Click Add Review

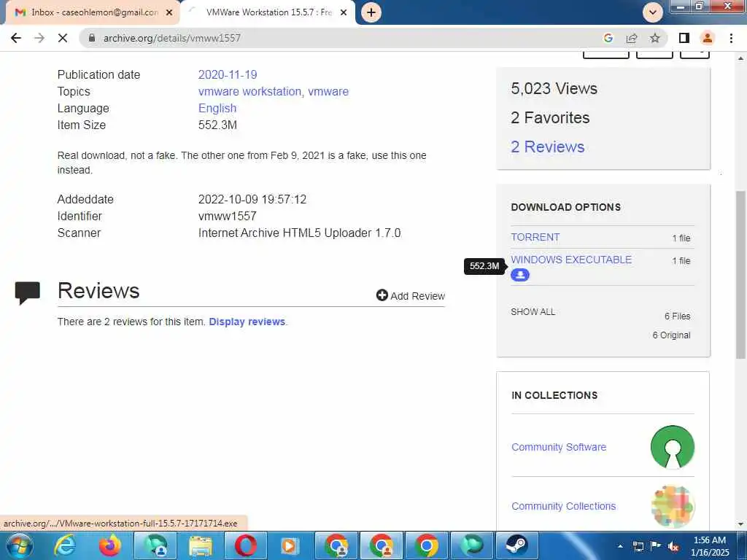click(410, 296)
